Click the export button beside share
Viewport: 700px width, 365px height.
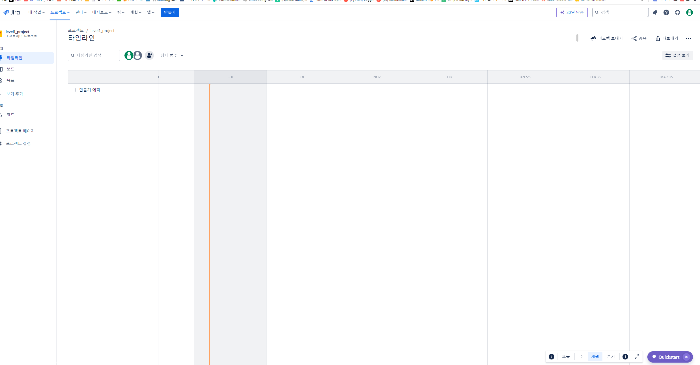(667, 38)
